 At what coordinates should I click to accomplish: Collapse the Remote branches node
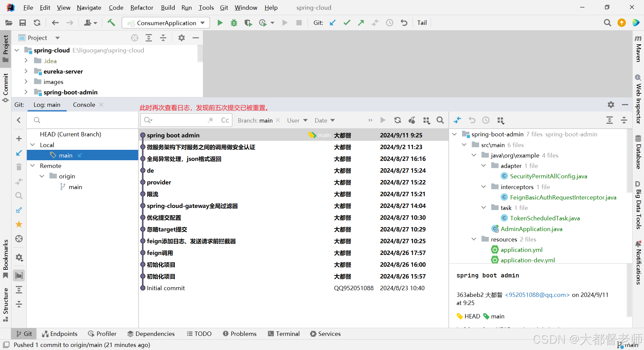pyautogui.click(x=33, y=166)
